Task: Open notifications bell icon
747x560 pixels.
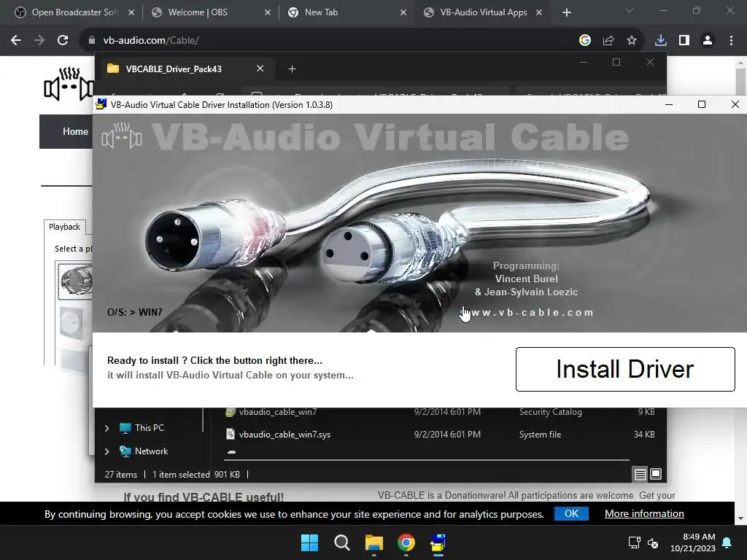Action: click(727, 542)
